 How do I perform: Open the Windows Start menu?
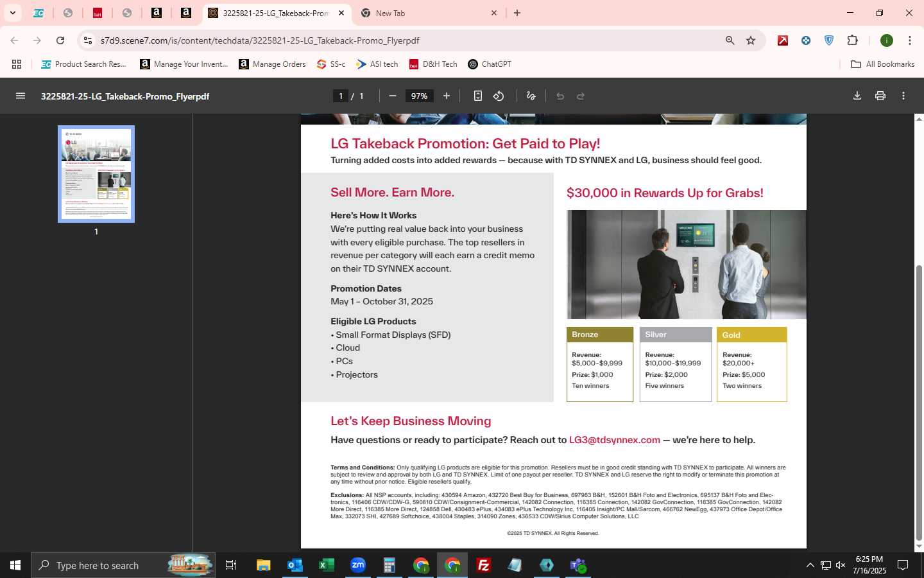pyautogui.click(x=15, y=565)
